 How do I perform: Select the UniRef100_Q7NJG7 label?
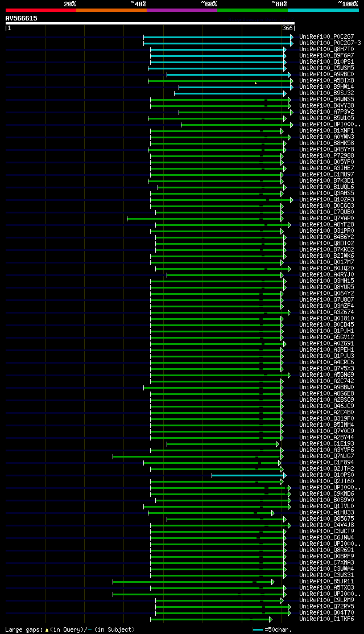click(x=327, y=456)
